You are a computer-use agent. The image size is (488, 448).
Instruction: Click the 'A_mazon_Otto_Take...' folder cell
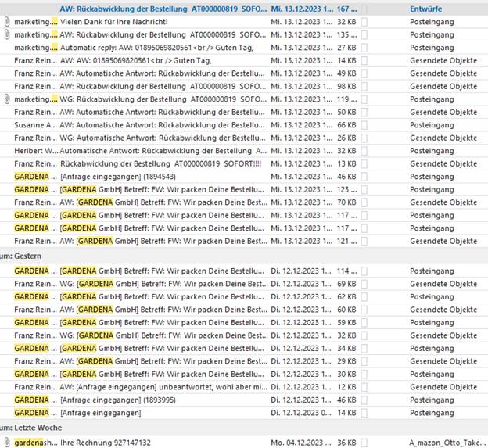(x=447, y=443)
